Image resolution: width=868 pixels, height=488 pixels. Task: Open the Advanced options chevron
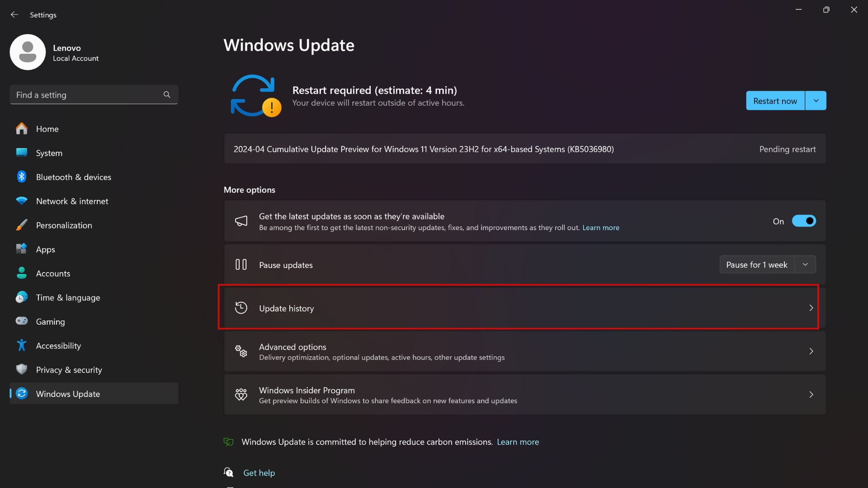click(811, 352)
